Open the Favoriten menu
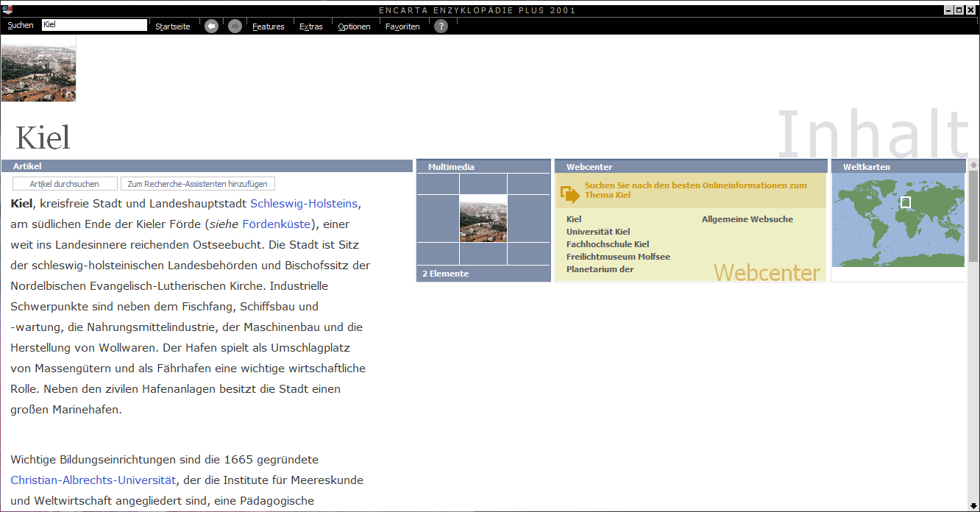 click(x=402, y=26)
